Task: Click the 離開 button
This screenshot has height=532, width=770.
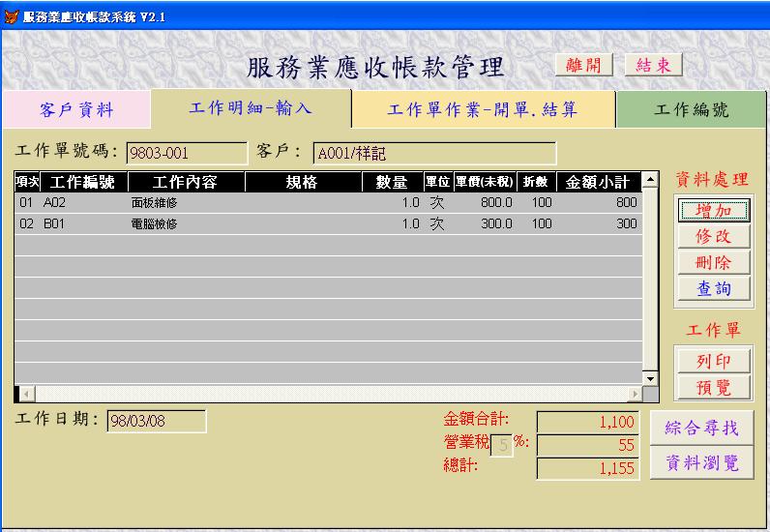Action: coord(584,65)
